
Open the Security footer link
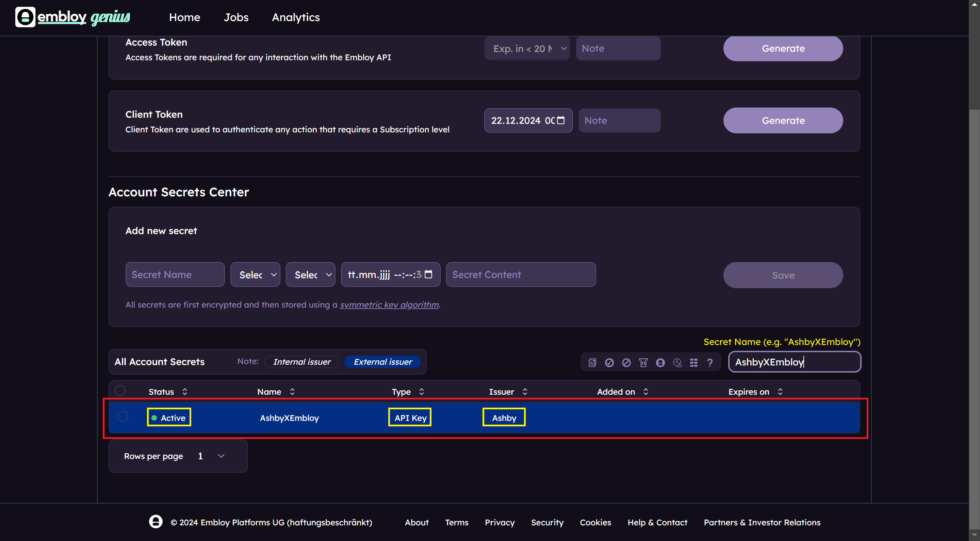tap(547, 522)
